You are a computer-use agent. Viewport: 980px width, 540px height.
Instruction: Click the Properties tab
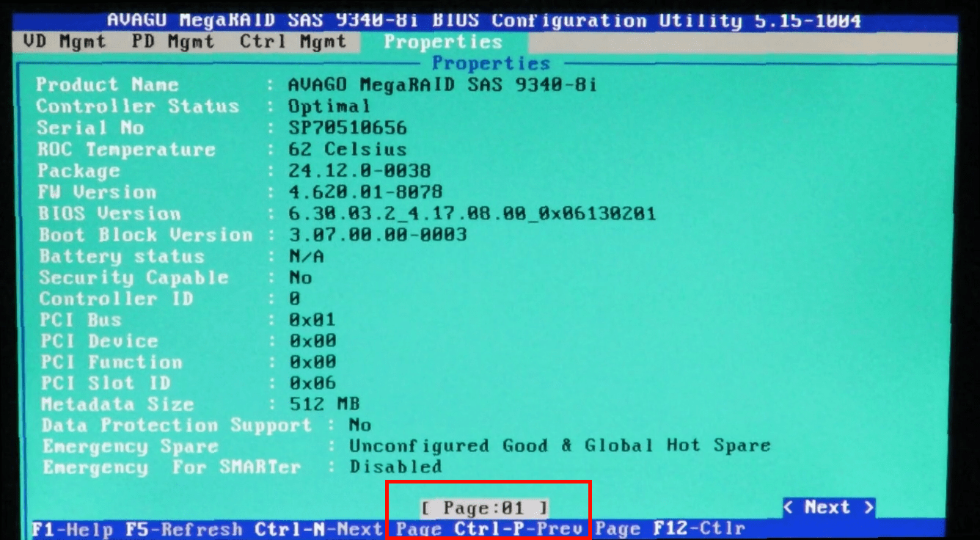point(443,42)
